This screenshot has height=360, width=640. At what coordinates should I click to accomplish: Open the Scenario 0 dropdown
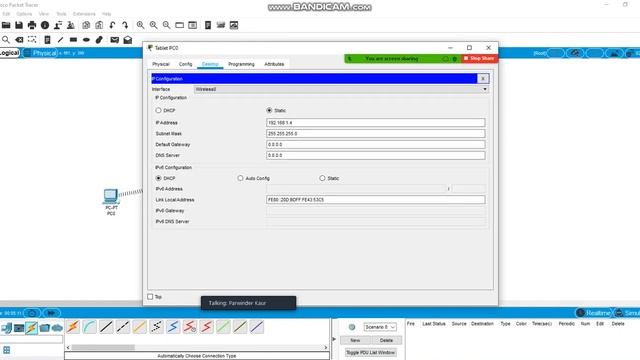click(x=380, y=327)
